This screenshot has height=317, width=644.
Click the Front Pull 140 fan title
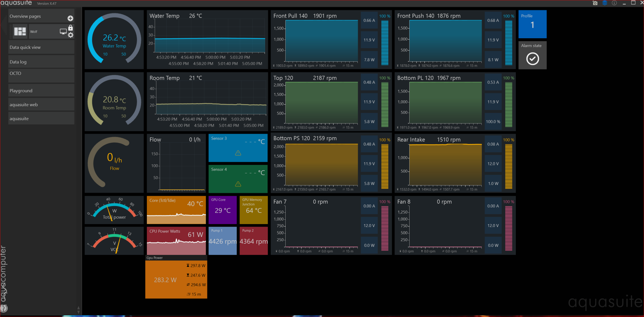click(290, 16)
